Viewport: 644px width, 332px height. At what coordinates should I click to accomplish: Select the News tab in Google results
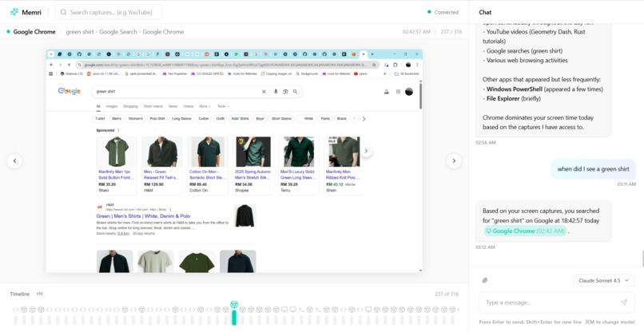coord(173,106)
